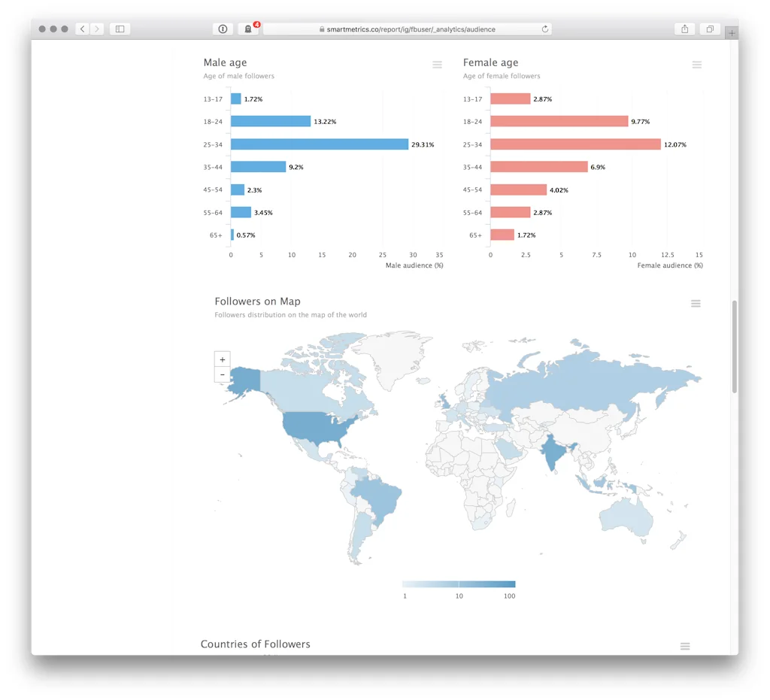Open the Male age chart options menu
Screen dimensions: 770x700
pyautogui.click(x=437, y=65)
